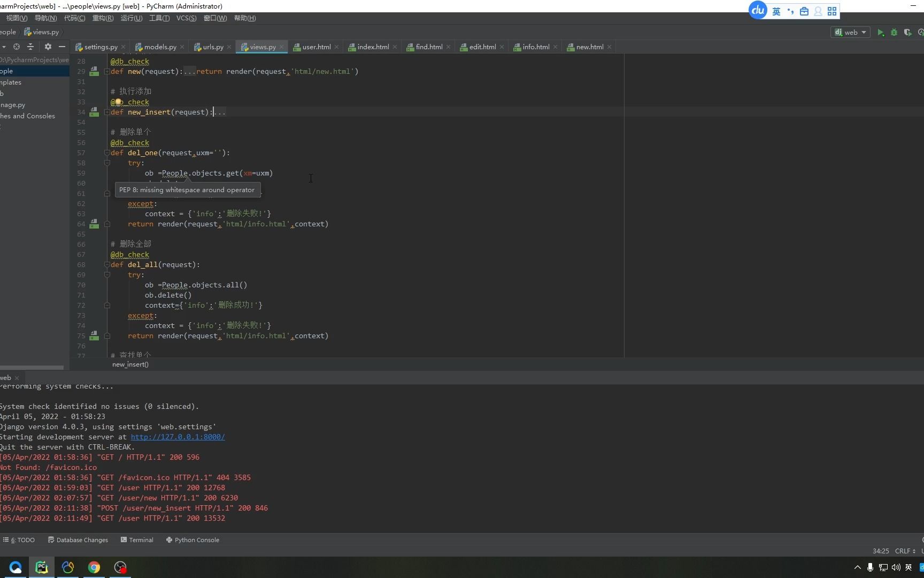Image resolution: width=924 pixels, height=578 pixels.
Task: Toggle English input via the 英 indicator
Action: click(x=776, y=11)
